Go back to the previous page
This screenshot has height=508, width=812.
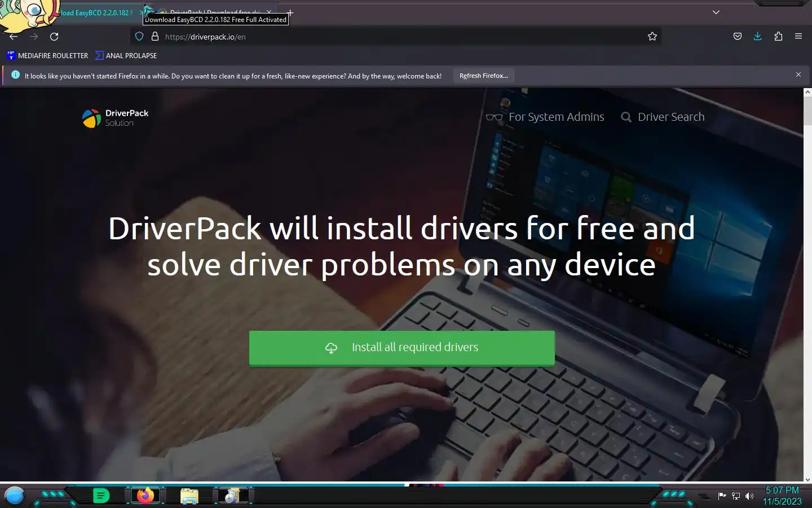14,37
